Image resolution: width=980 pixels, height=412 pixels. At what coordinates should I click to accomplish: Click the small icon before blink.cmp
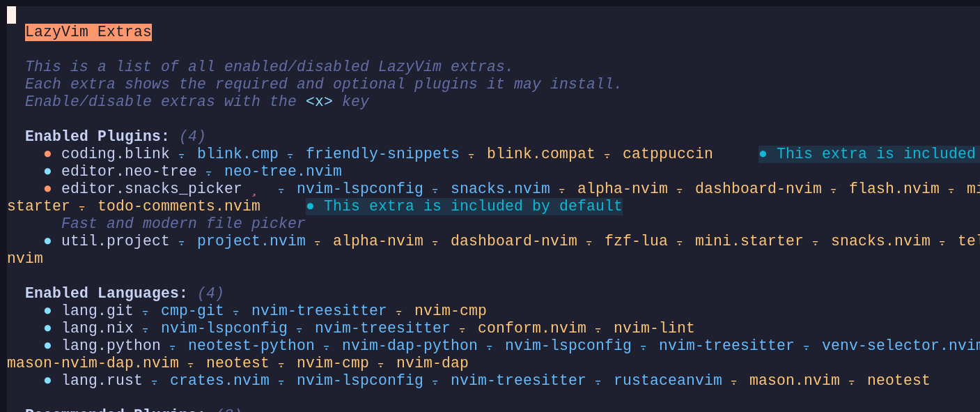click(x=182, y=155)
